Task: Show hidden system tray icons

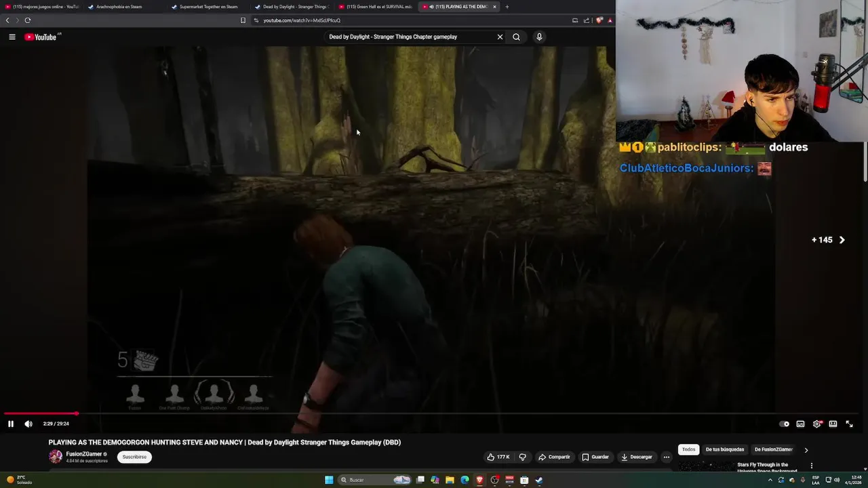Action: (770, 480)
